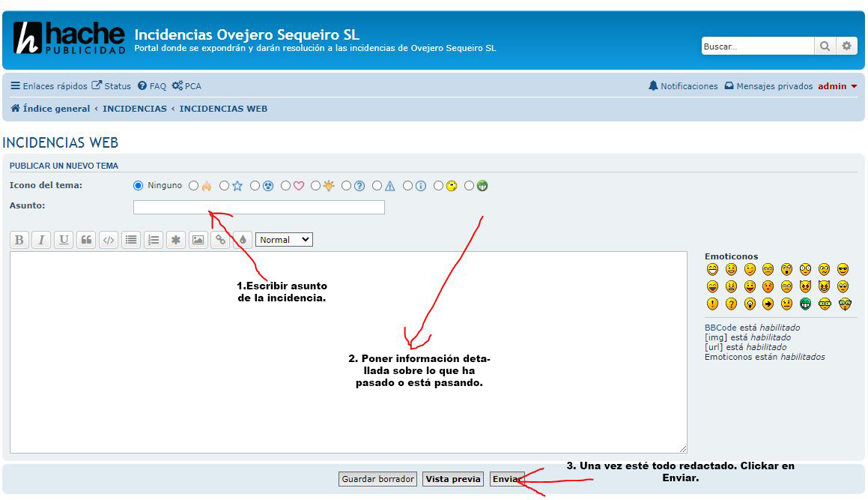Expand the admin user dropdown
The width and height of the screenshot is (868, 500).
pyautogui.click(x=837, y=86)
